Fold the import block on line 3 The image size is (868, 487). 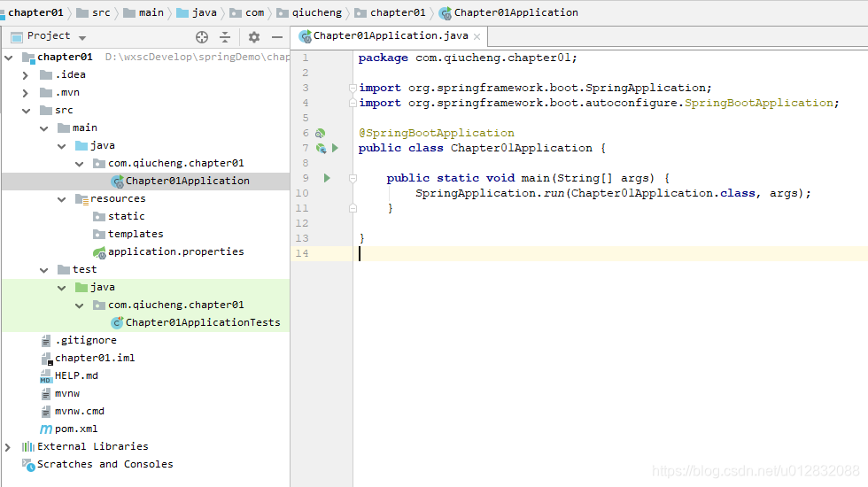tap(353, 88)
